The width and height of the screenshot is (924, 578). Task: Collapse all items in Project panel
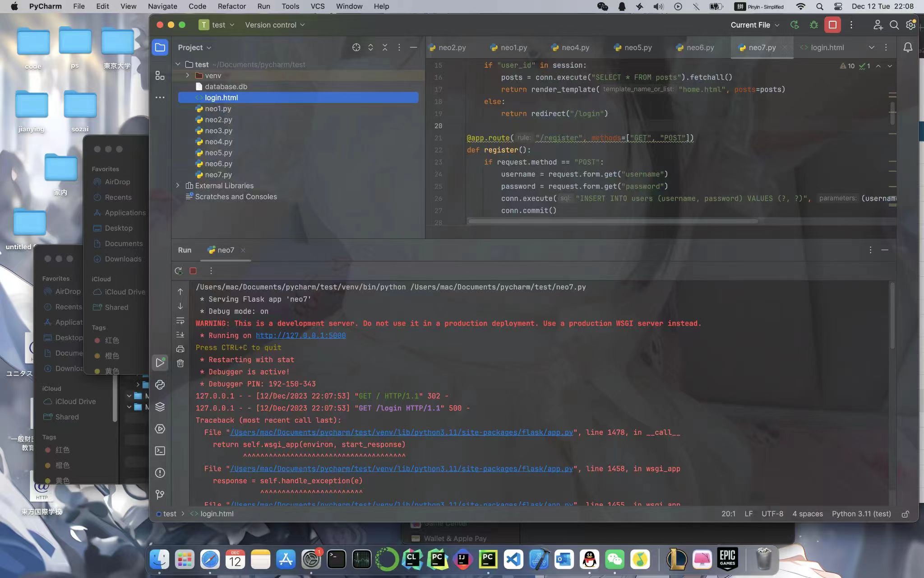[x=385, y=47]
